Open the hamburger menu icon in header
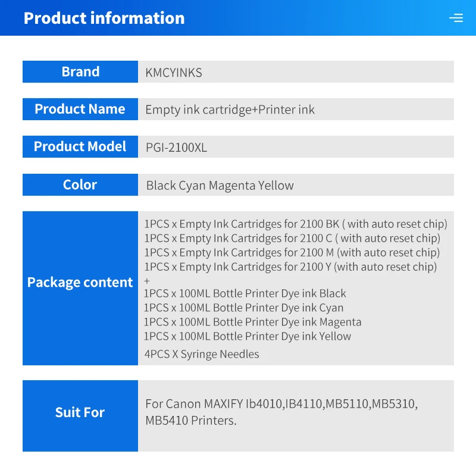476x476 pixels. pos(456,18)
